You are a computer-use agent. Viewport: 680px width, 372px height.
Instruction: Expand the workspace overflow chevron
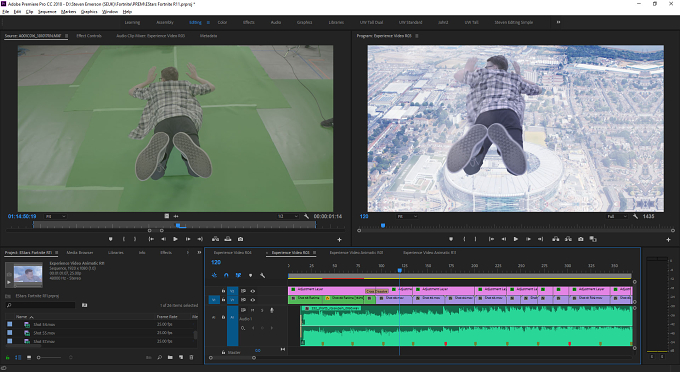[x=558, y=22]
